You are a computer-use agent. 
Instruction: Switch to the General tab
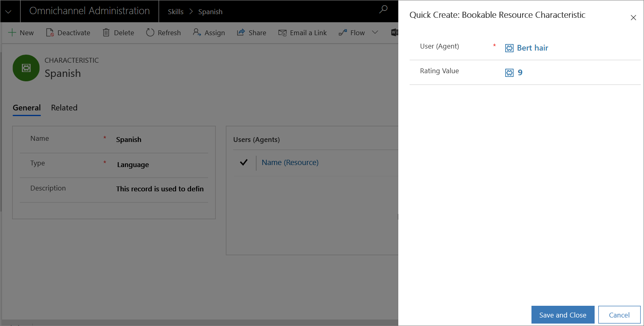(x=27, y=108)
